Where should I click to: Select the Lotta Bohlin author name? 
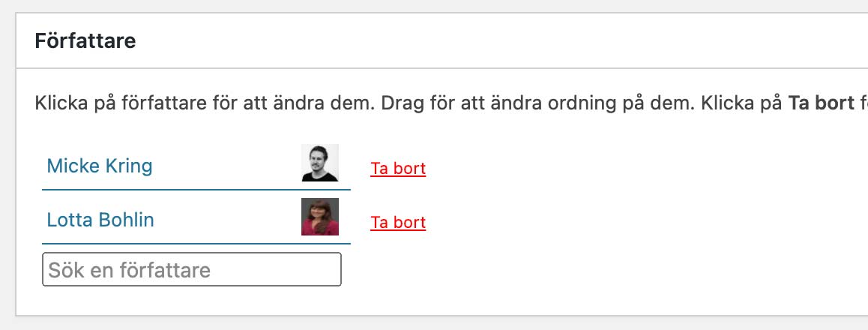tap(100, 220)
